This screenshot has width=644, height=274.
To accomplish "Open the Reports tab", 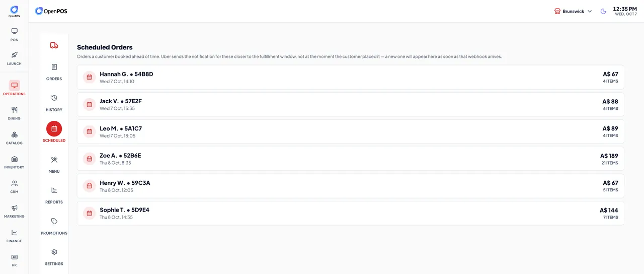I will [x=54, y=195].
